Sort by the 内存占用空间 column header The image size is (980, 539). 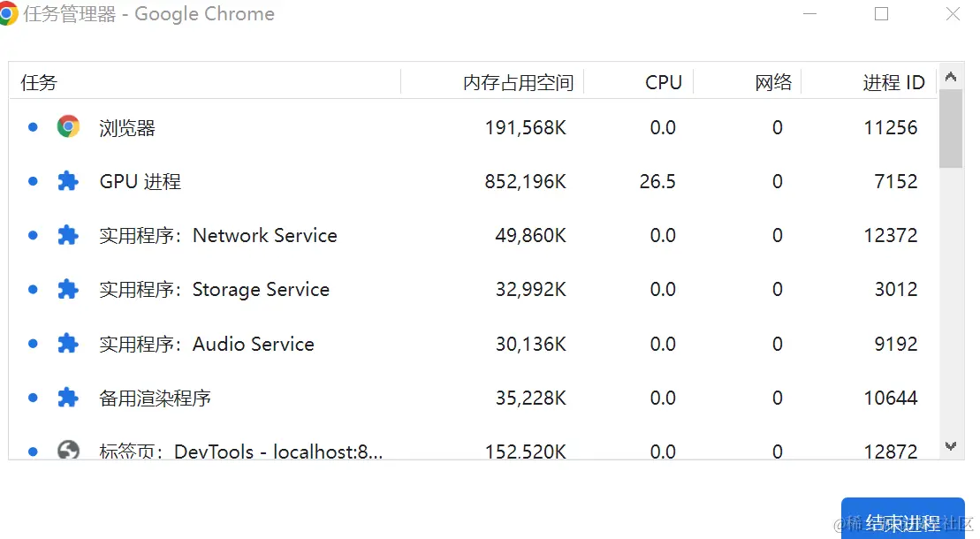[x=518, y=82]
